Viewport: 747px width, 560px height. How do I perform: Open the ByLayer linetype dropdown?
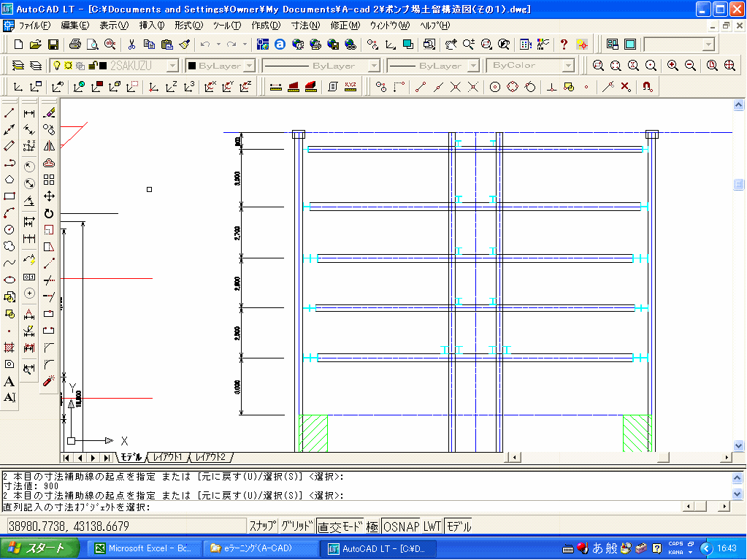pos(375,65)
